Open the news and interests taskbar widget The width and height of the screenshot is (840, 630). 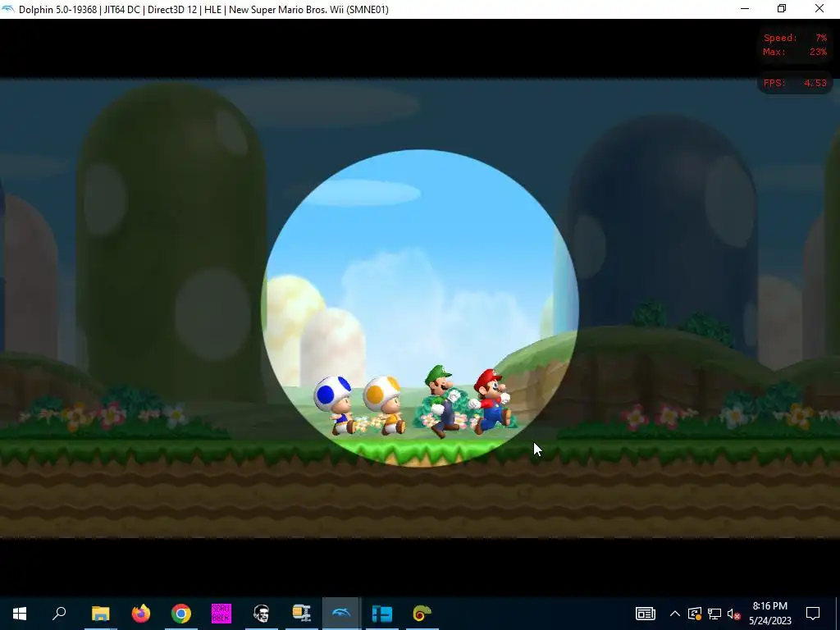[x=645, y=614]
